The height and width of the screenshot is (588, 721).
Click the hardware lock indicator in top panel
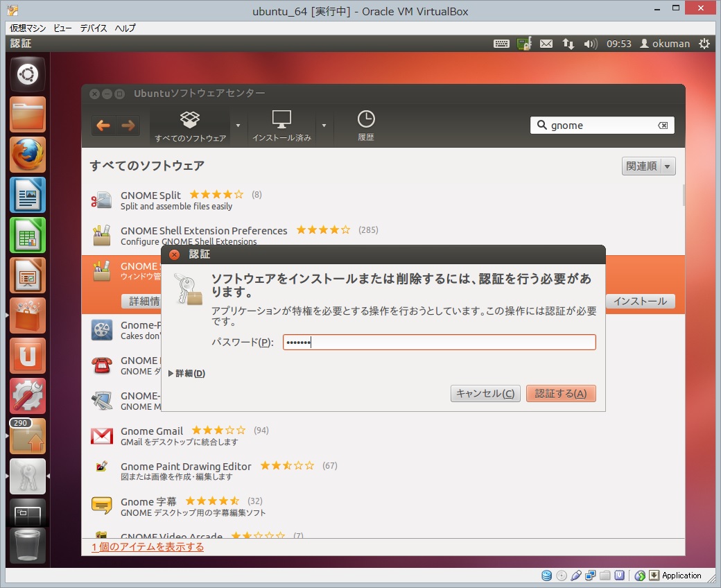524,44
